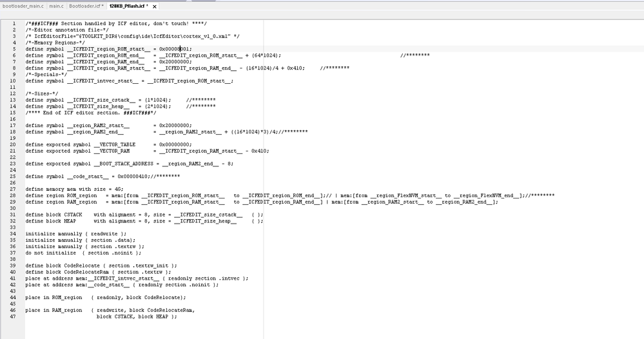Click 'block CSTACK, block HEAP' on line 47
The image size is (644, 339).
click(133, 317)
